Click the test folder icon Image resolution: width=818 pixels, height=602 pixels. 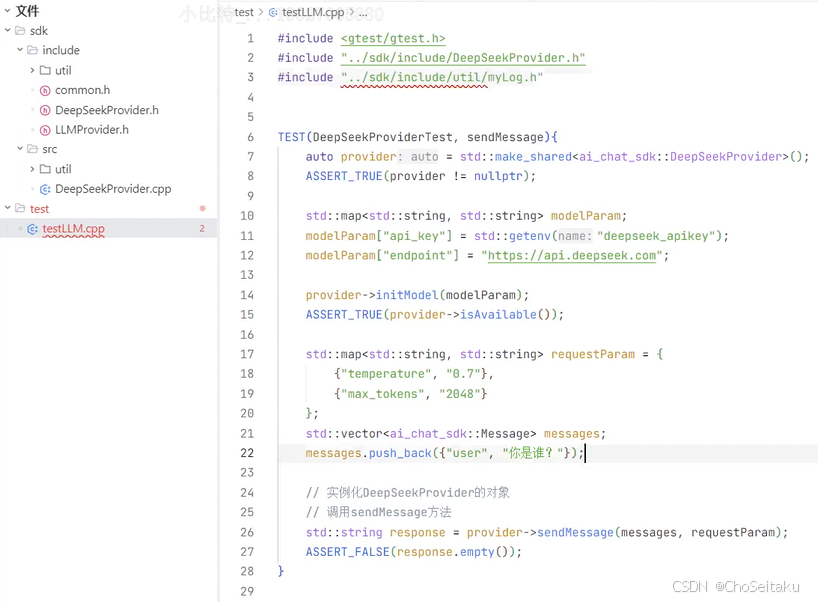[20, 209]
